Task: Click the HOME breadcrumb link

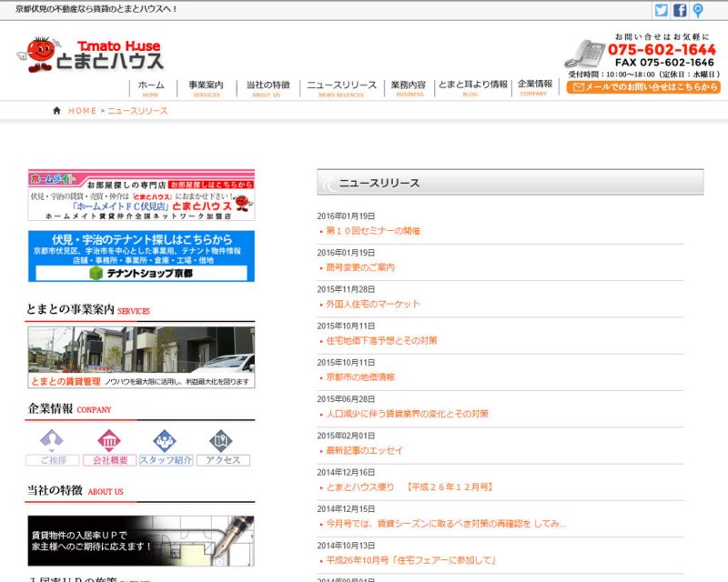Action: click(81, 111)
